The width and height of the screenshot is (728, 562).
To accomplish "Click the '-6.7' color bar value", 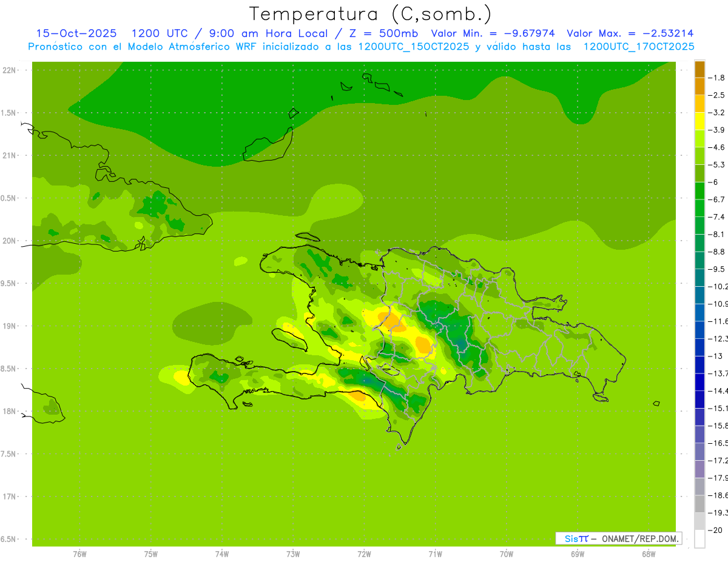I will [716, 199].
